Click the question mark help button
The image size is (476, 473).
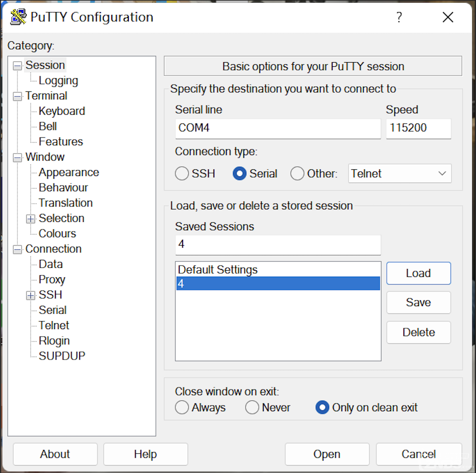click(x=399, y=17)
